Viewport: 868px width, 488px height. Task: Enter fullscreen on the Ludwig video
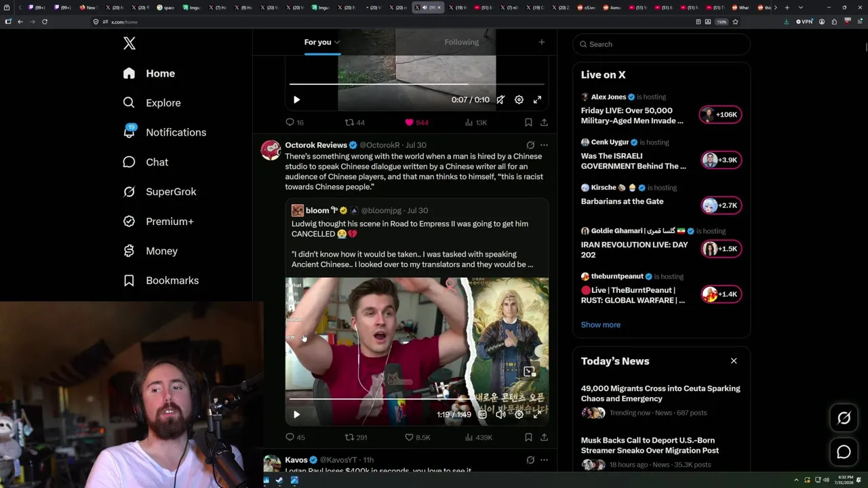537,414
